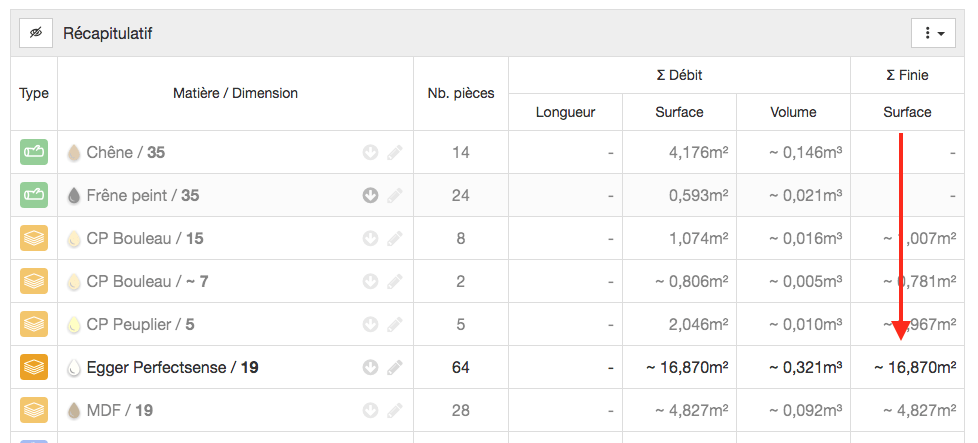The width and height of the screenshot is (978, 443).
Task: Click the Σ Débit header group
Action: (679, 75)
